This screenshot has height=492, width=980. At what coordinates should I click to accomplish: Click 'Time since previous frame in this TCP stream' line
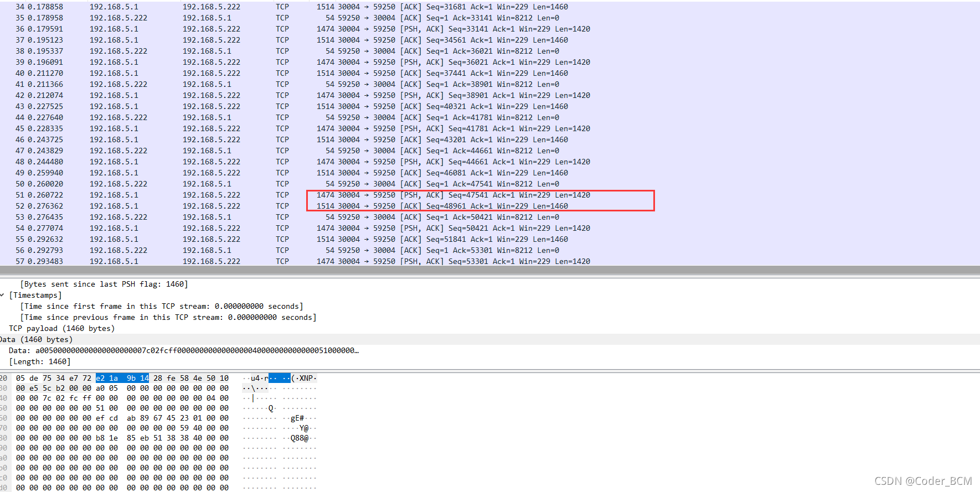pos(168,317)
